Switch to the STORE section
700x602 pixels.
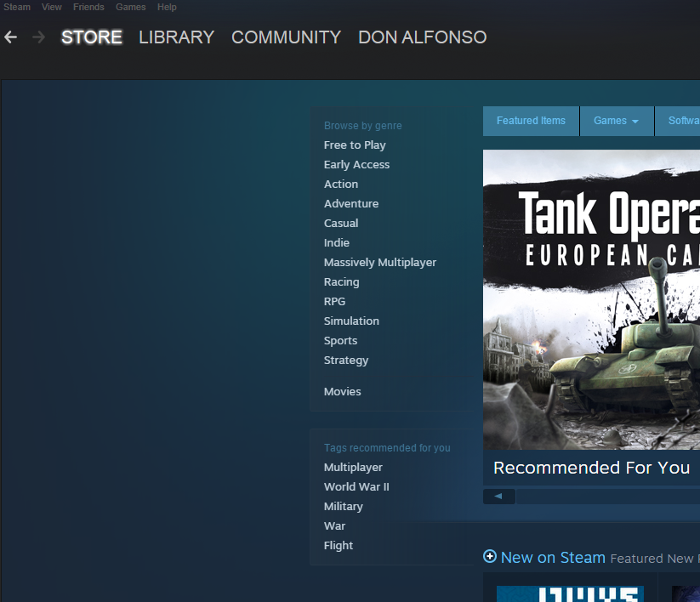click(92, 37)
